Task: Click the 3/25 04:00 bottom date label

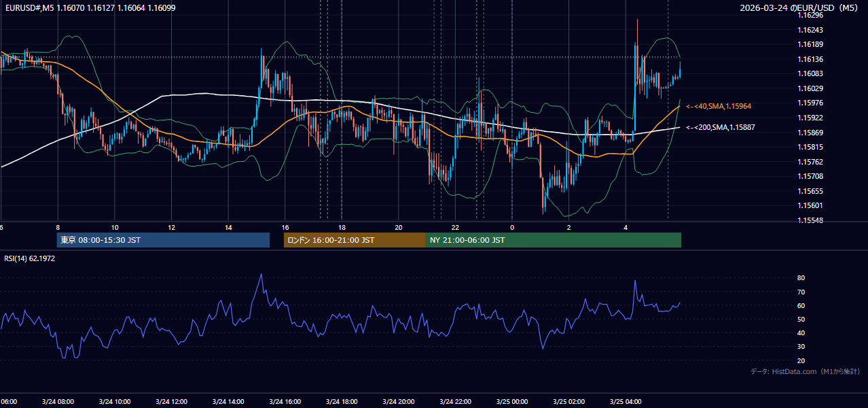Action: click(x=626, y=401)
